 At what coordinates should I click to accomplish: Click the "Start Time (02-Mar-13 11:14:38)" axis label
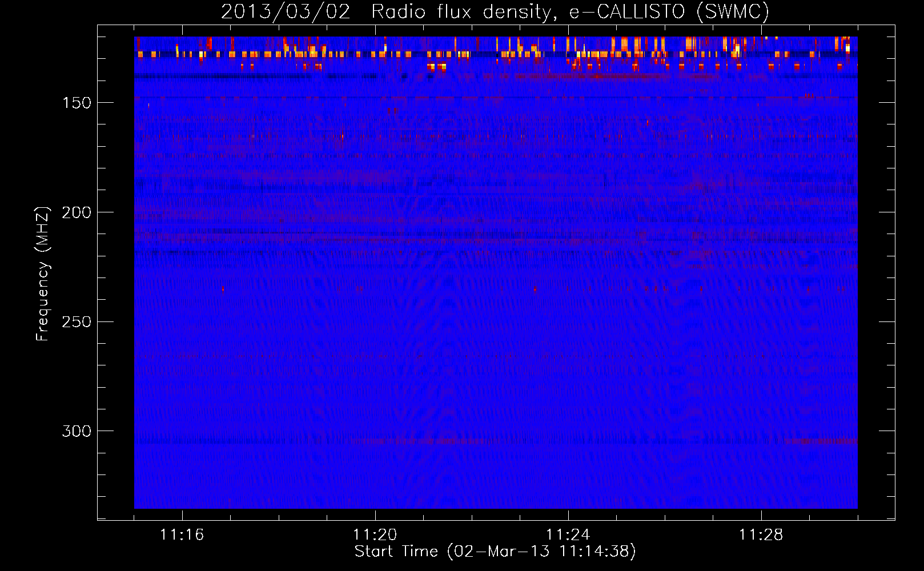tap(495, 552)
